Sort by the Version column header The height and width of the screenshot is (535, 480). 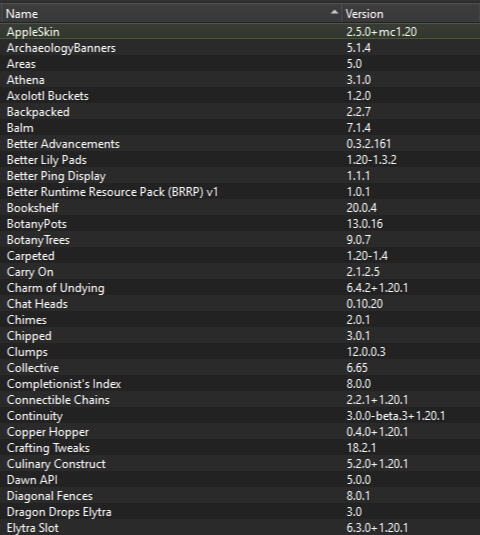411,14
